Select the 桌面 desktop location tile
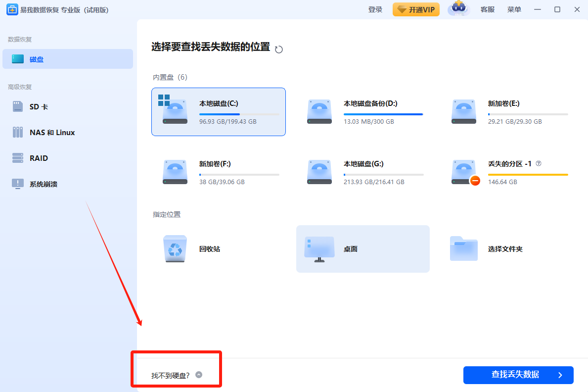This screenshot has width=588, height=392. 362,249
